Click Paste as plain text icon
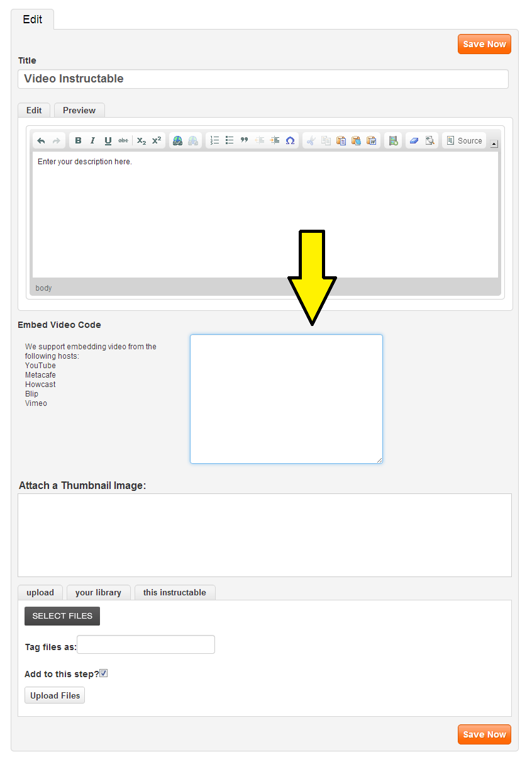Viewport: 532px width, 764px height. click(356, 141)
